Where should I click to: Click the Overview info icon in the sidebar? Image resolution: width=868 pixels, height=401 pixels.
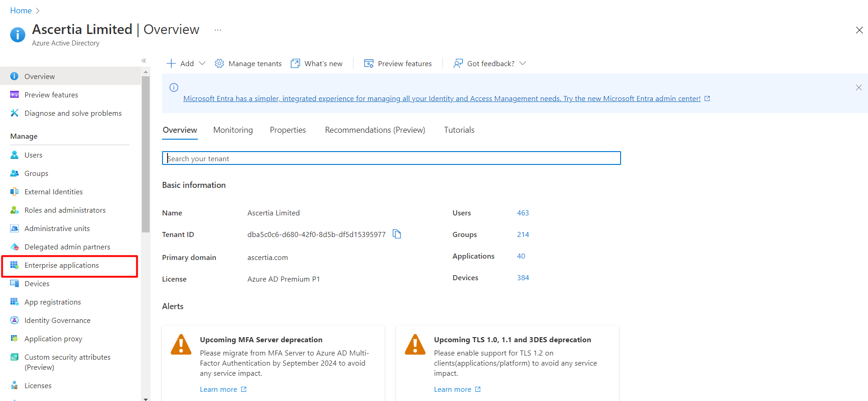tap(14, 76)
